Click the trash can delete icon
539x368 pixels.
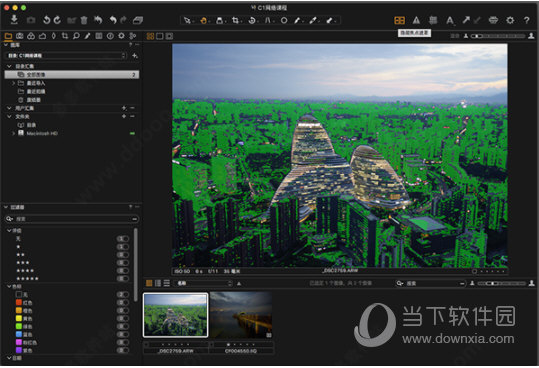84,20
